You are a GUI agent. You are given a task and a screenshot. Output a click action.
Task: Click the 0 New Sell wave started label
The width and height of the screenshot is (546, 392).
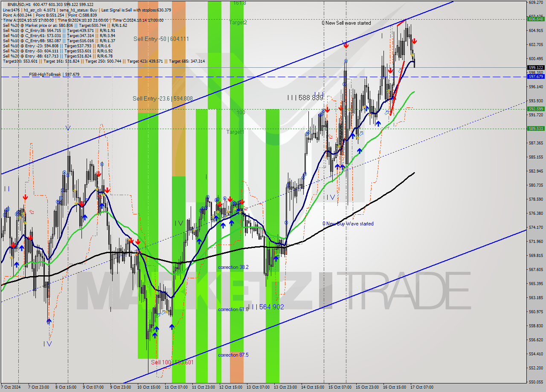[x=346, y=23]
